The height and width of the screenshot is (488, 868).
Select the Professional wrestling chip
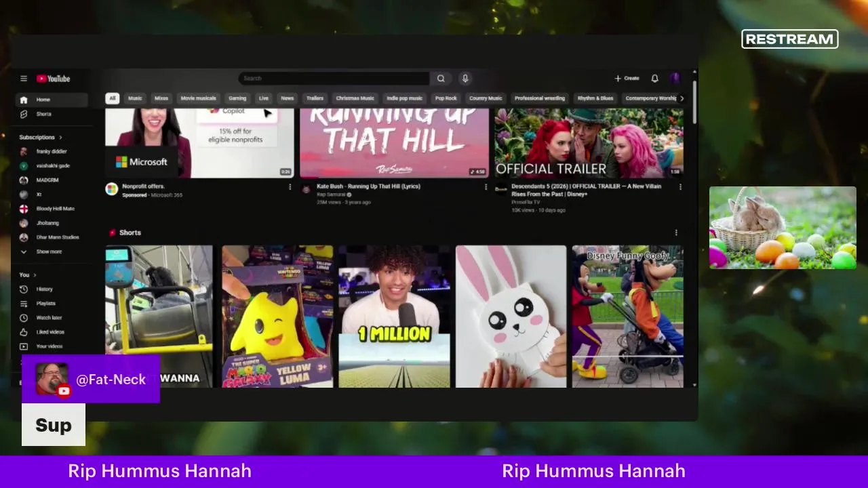(540, 98)
